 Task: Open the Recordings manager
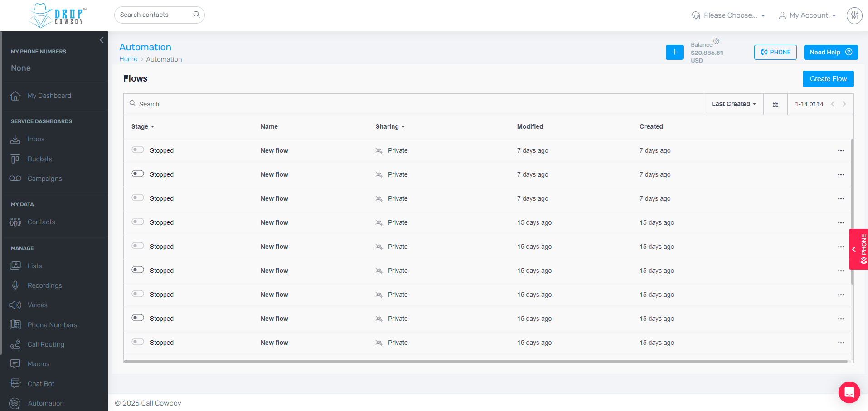coord(44,285)
